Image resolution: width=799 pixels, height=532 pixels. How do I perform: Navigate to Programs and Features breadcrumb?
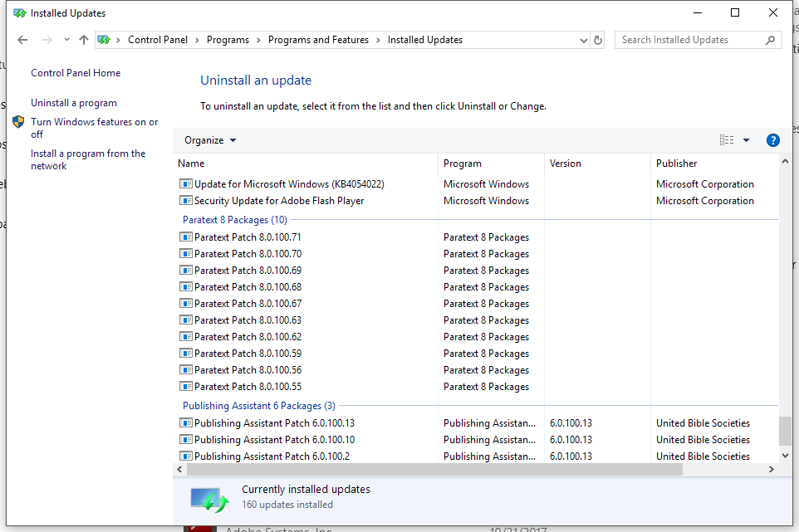point(318,40)
